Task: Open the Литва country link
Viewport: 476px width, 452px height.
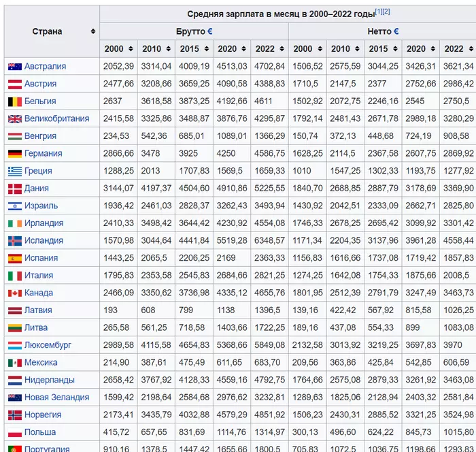Action: (36, 327)
